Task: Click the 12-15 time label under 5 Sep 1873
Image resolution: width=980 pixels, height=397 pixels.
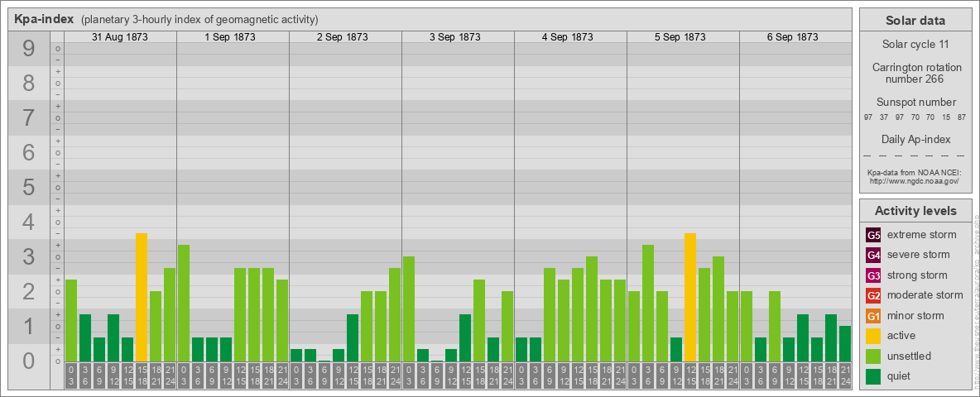Action: 690,375
